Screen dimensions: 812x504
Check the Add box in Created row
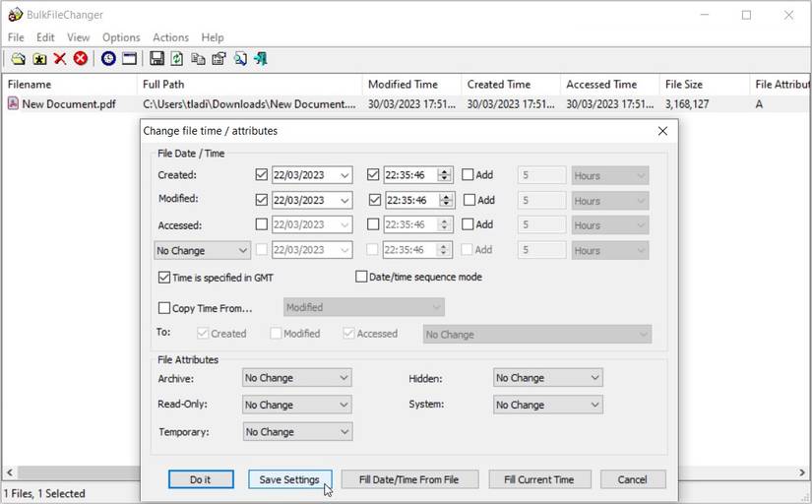pos(468,174)
